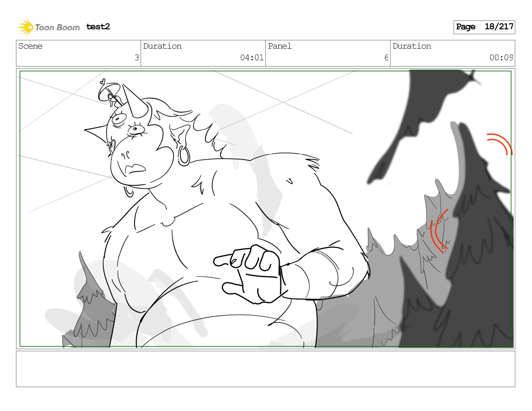Click the panel number '6'
This screenshot has width=532, height=411.
[386, 58]
